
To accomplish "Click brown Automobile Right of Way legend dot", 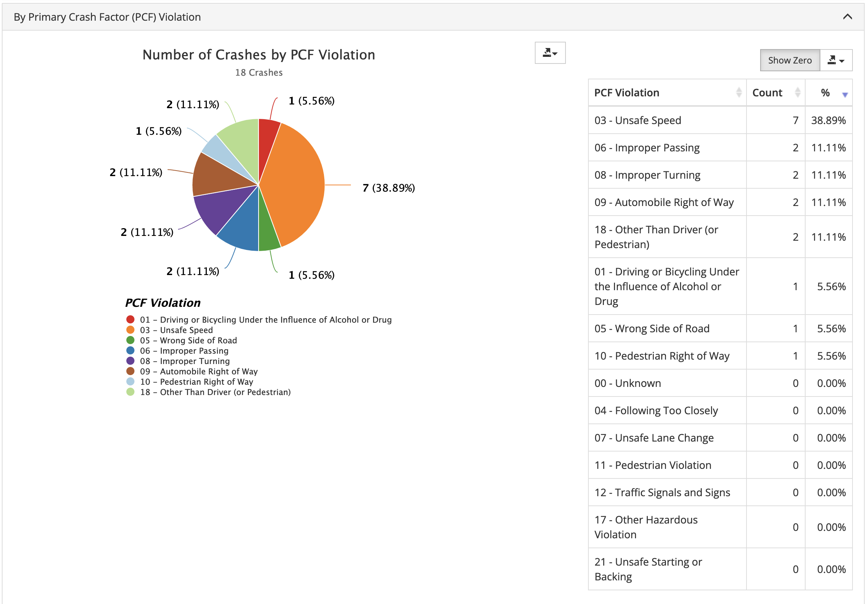I will pyautogui.click(x=130, y=371).
